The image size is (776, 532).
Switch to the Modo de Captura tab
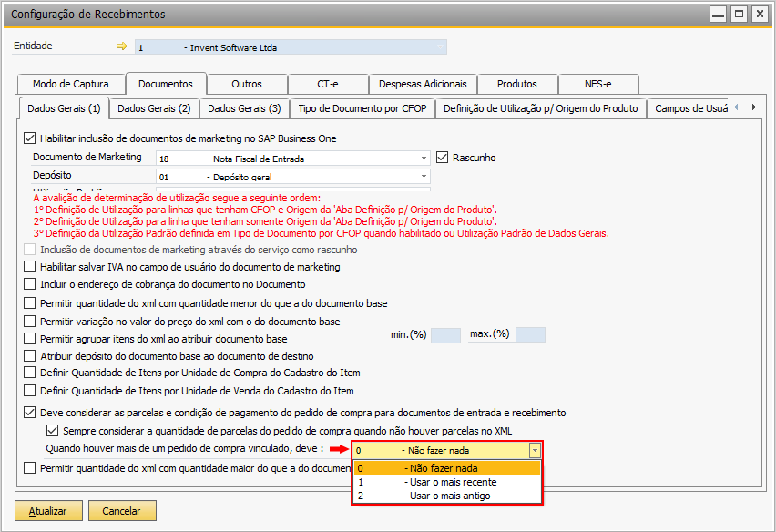[x=71, y=84]
